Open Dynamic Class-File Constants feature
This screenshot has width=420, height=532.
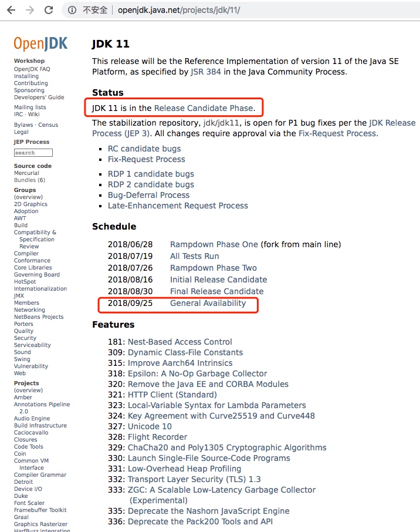(x=185, y=352)
